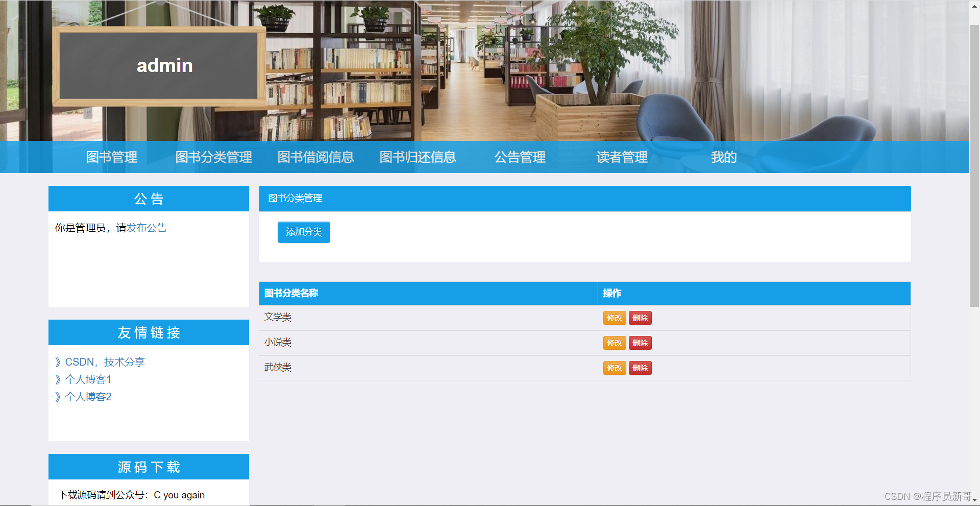Image resolution: width=980 pixels, height=506 pixels.
Task: Switch to 图书分类管理 section
Action: (x=213, y=157)
